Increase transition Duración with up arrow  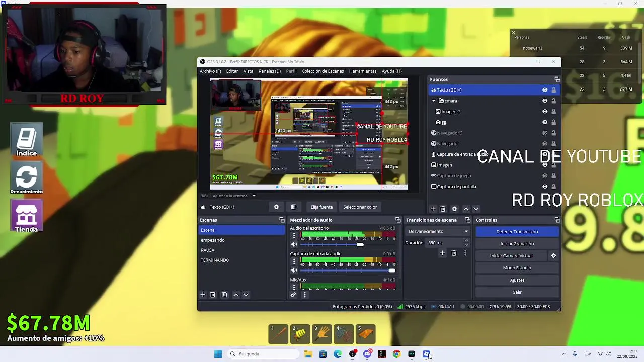[x=466, y=240]
